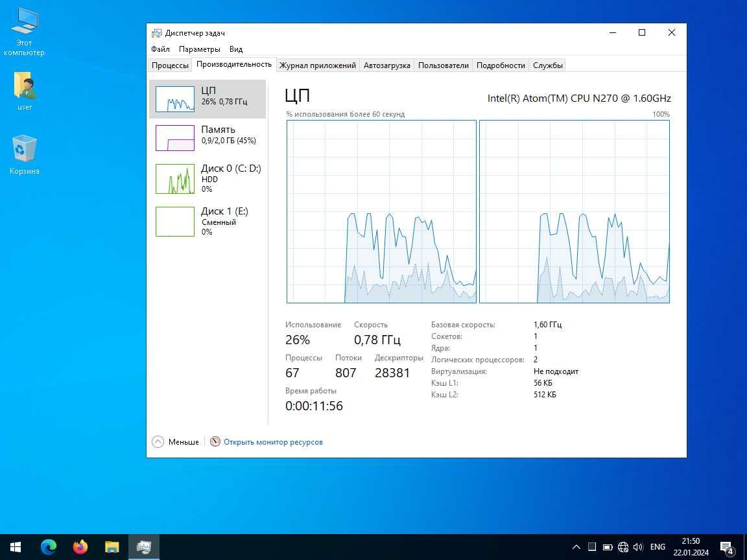Click base speed value 1,60 ГГц
This screenshot has height=560, width=747.
pos(547,325)
